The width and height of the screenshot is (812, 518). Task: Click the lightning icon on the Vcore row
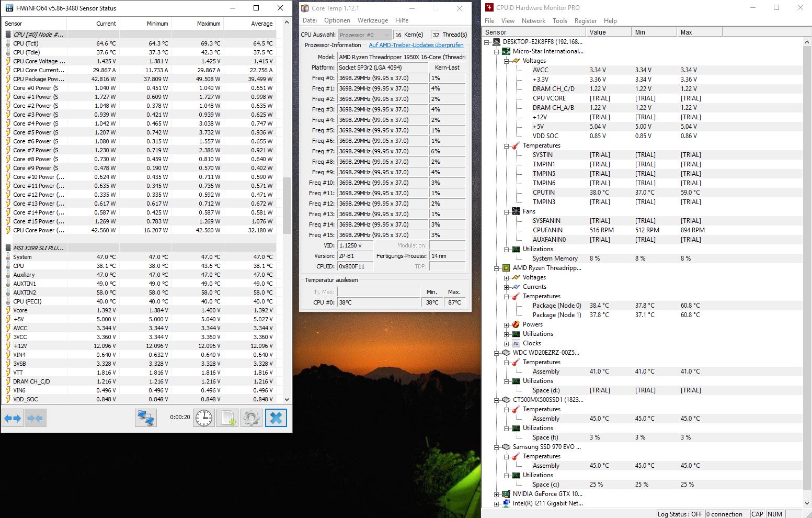coord(8,310)
